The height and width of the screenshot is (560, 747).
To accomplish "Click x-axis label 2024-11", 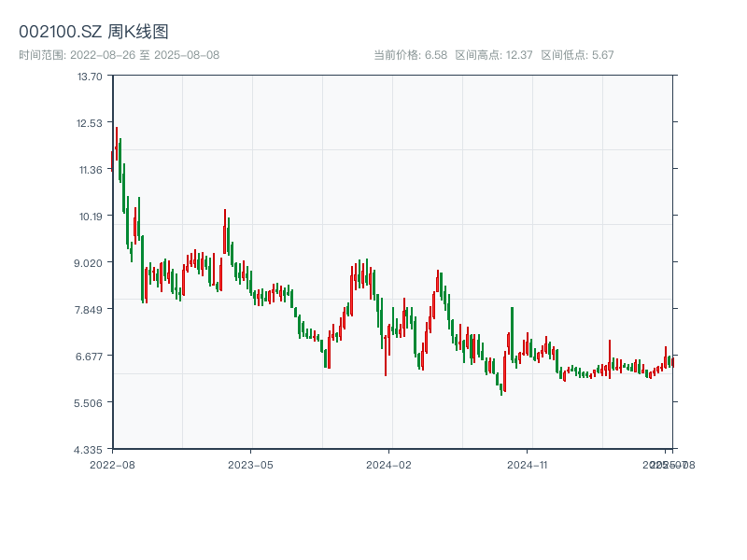I will pyautogui.click(x=527, y=465).
